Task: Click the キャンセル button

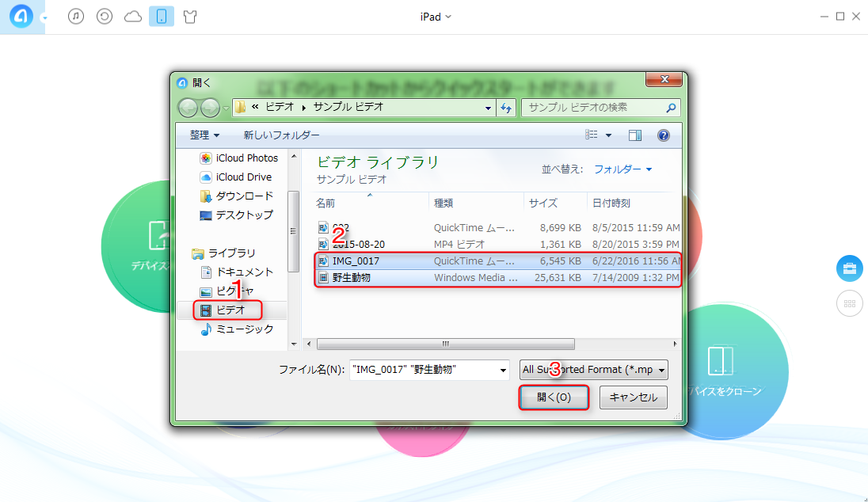Action: pos(634,397)
